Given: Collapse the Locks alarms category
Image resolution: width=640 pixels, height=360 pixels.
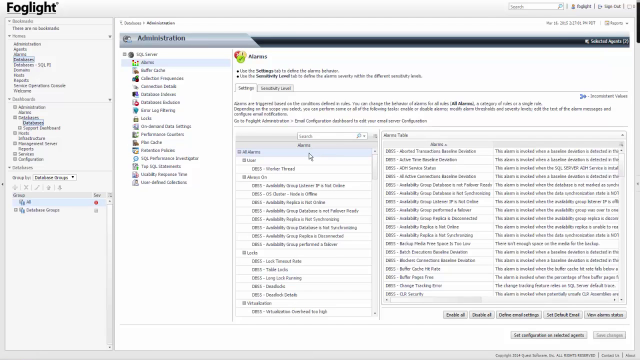Looking at the screenshot, I should tap(244, 253).
